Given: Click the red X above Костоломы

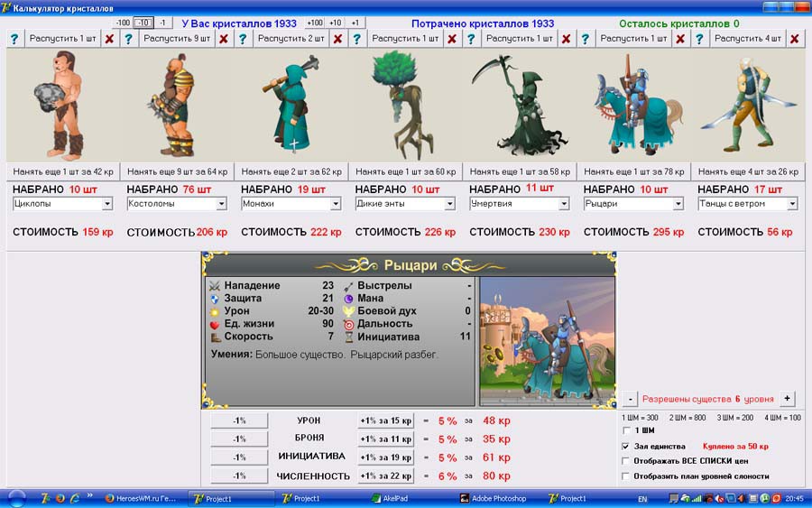Looking at the screenshot, I should pos(224,39).
